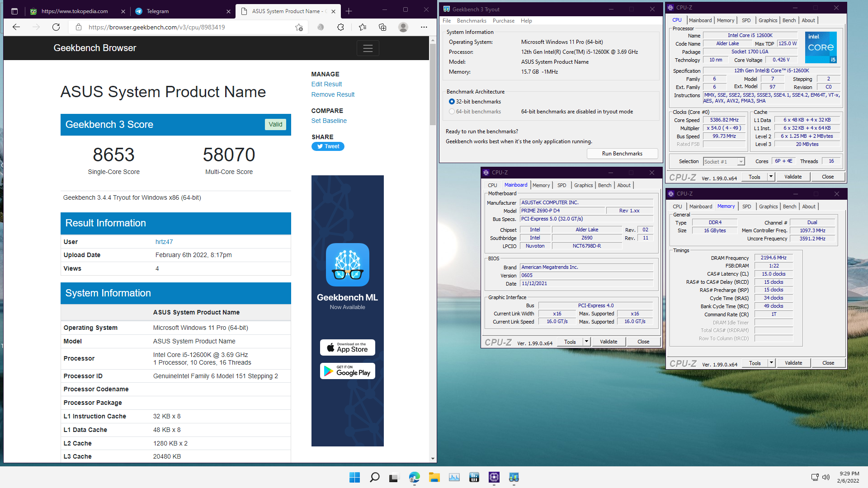Switch to the Telegram browser tab
868x488 pixels.
click(x=183, y=11)
